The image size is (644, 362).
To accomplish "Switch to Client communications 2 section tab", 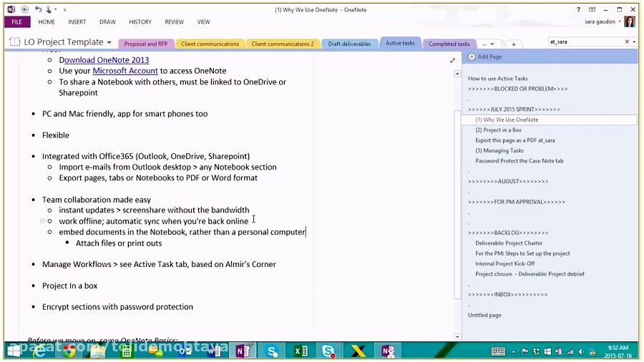I will point(283,44).
